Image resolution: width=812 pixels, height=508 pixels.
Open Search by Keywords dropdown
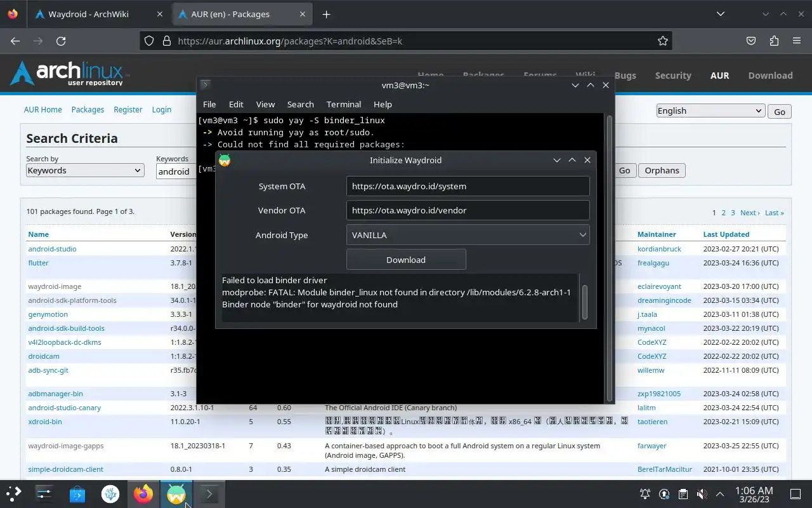coord(84,170)
